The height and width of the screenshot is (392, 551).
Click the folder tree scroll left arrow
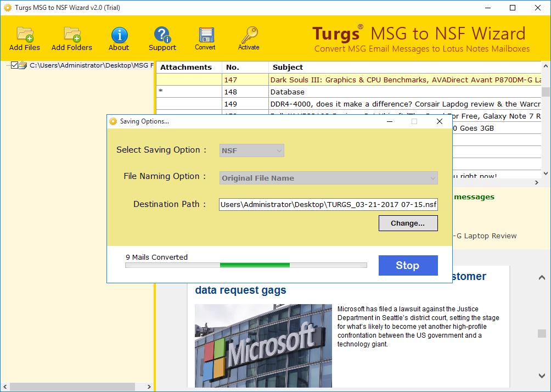[5, 387]
